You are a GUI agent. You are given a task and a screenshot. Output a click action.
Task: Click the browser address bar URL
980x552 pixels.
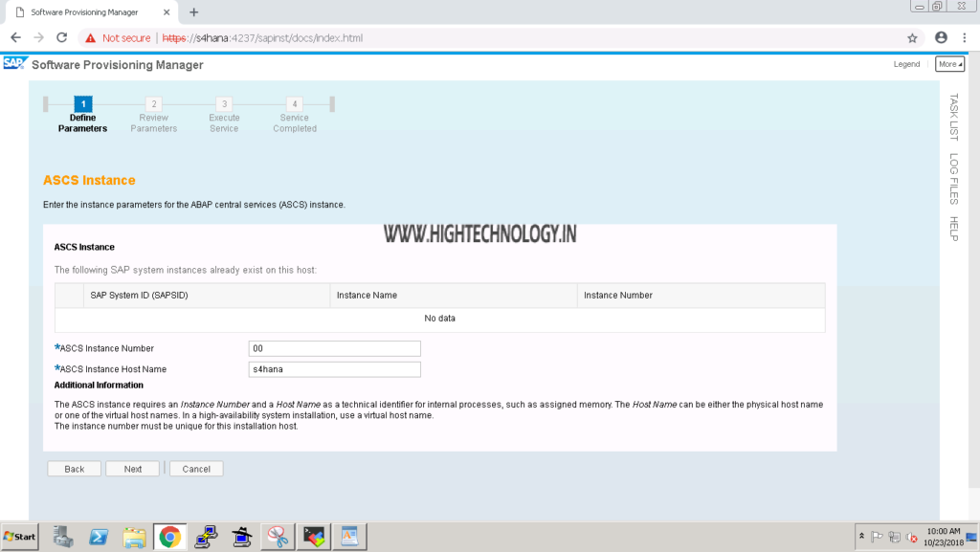(262, 38)
